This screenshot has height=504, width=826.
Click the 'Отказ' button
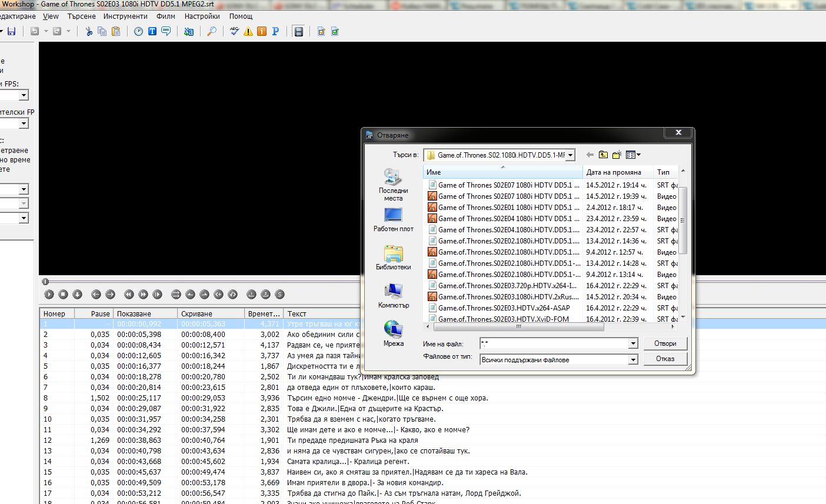point(665,359)
